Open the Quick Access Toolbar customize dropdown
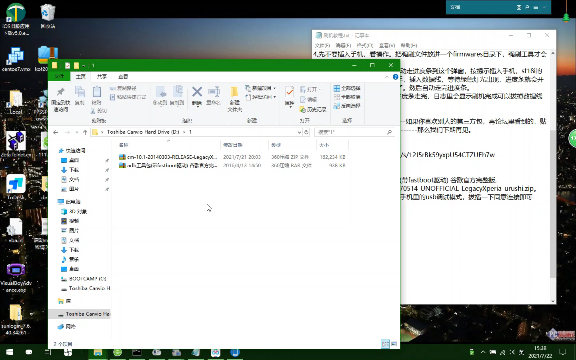The image size is (576, 360). 83,66
